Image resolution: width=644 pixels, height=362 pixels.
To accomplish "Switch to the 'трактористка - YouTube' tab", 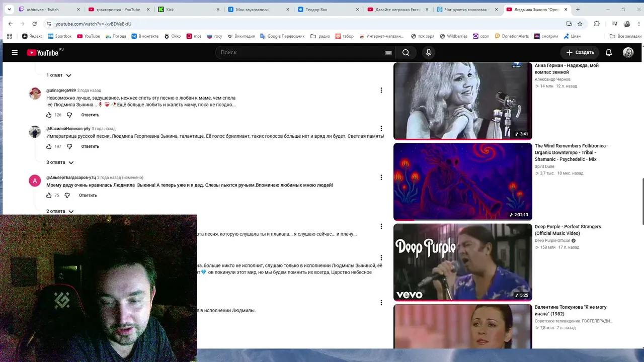I will [x=119, y=10].
